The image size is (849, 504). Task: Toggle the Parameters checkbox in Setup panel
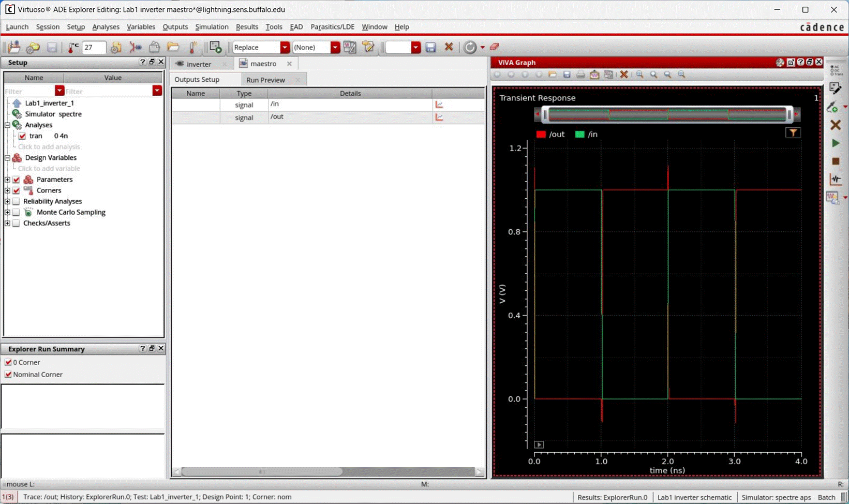(x=16, y=179)
